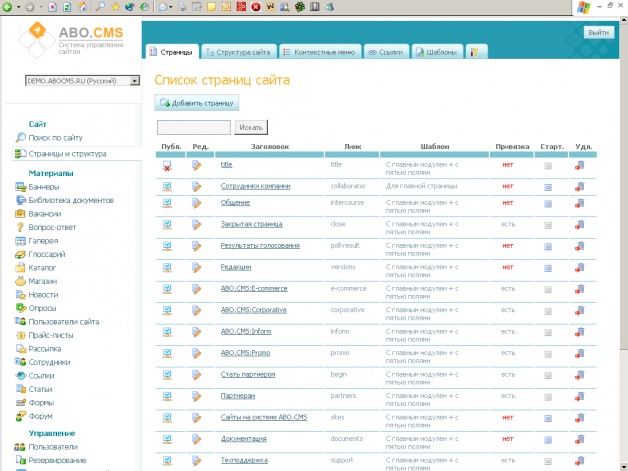Click the 'Добавить страницу' button
The height and width of the screenshot is (471, 628).
pyautogui.click(x=197, y=102)
